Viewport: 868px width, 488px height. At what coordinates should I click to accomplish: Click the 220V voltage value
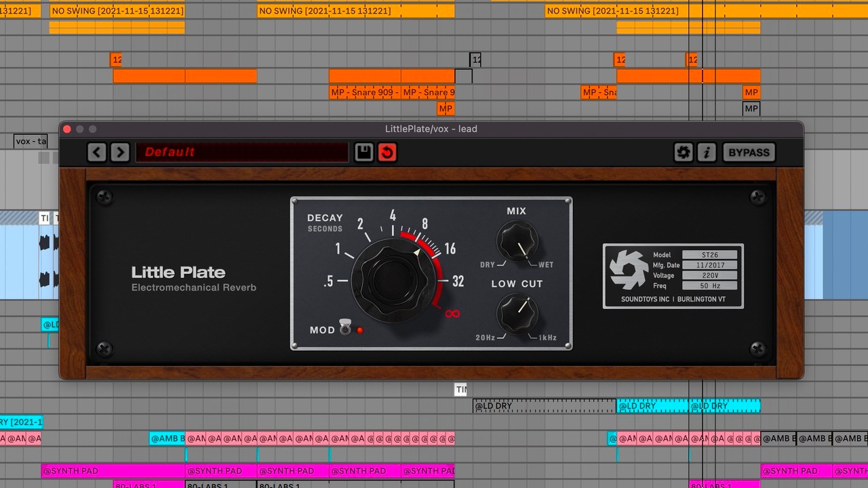pyautogui.click(x=709, y=276)
